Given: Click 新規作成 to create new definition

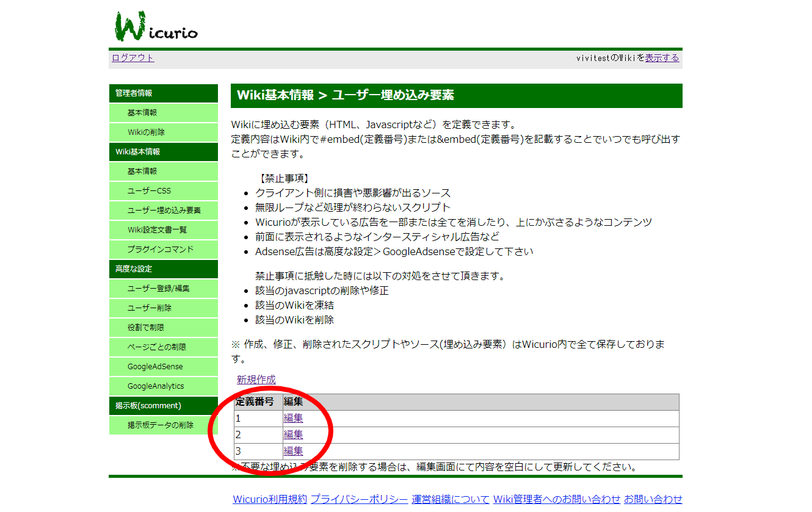Looking at the screenshot, I should 256,380.
